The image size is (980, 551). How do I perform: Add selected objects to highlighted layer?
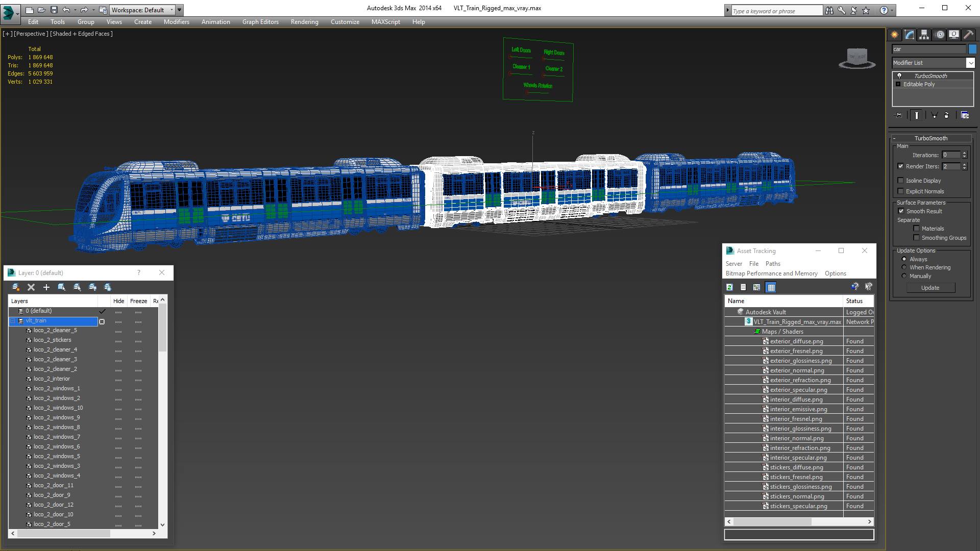46,287
